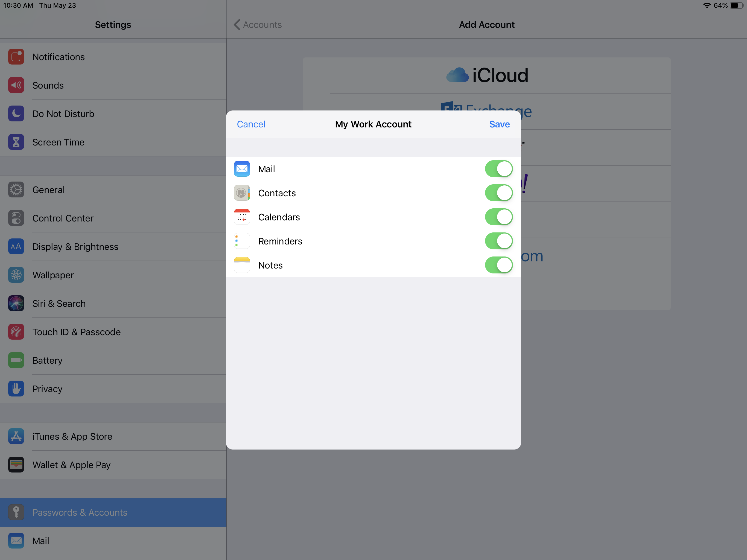The height and width of the screenshot is (560, 747).
Task: Tap the Mail app icon in the dialog
Action: click(x=242, y=169)
